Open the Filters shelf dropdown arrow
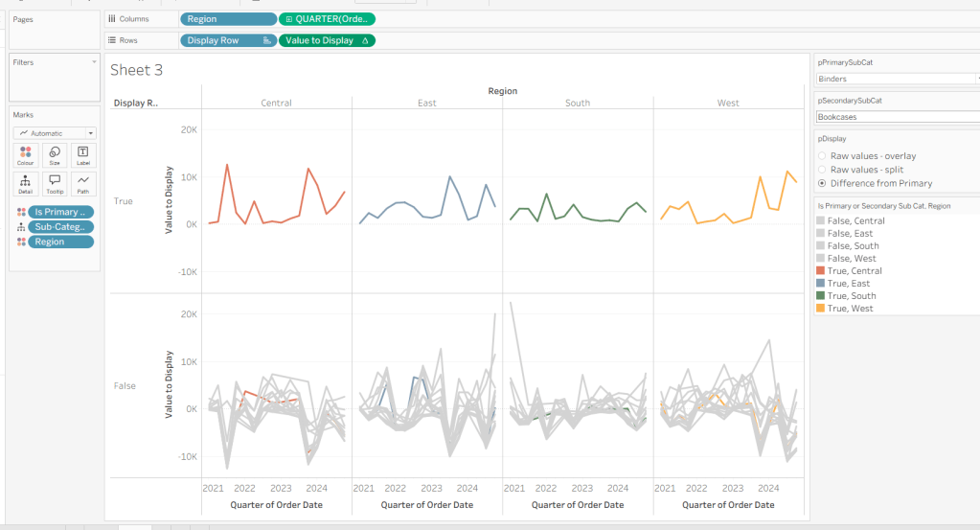 [94, 62]
